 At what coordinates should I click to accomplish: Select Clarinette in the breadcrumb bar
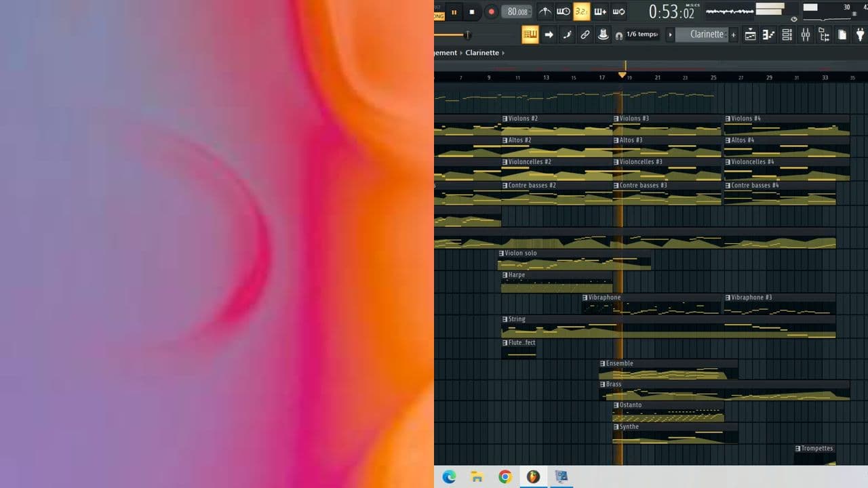click(x=482, y=52)
